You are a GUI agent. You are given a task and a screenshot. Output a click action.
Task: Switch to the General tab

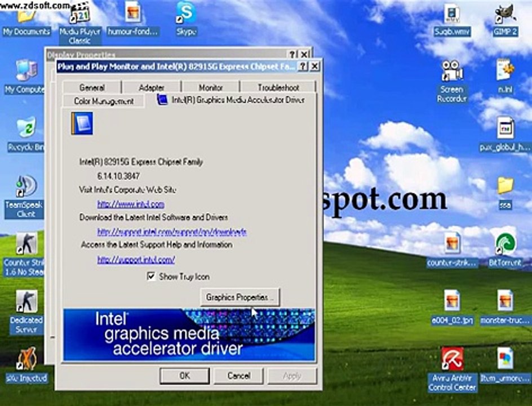tap(92, 87)
